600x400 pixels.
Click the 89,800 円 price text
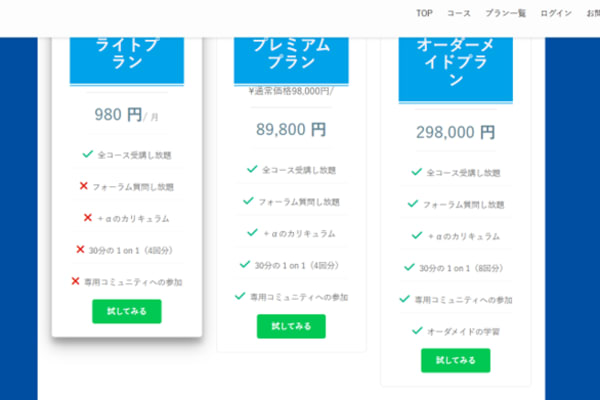point(291,129)
